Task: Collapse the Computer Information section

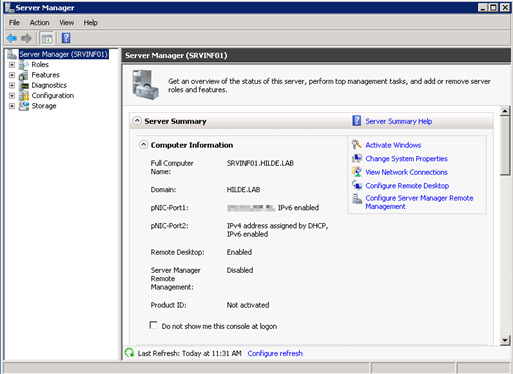Action: click(143, 145)
